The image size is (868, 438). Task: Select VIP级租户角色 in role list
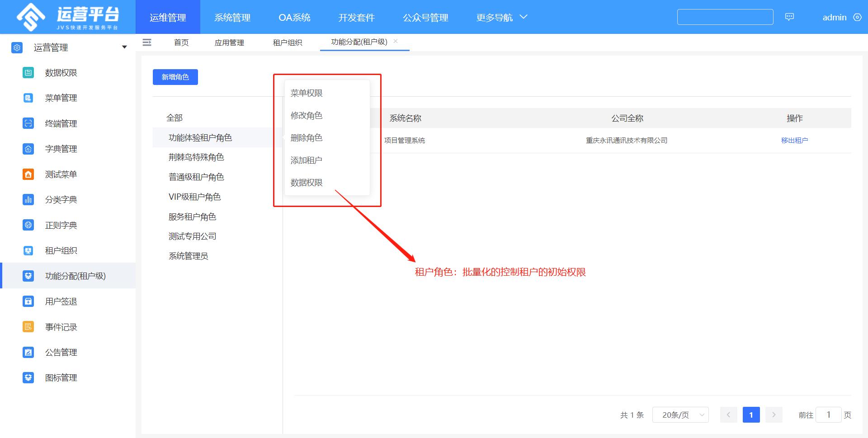pyautogui.click(x=194, y=197)
